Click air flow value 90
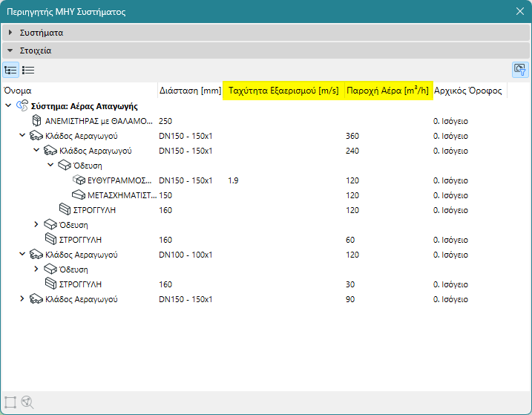Screen dimensions: 532x415 (x=350, y=299)
